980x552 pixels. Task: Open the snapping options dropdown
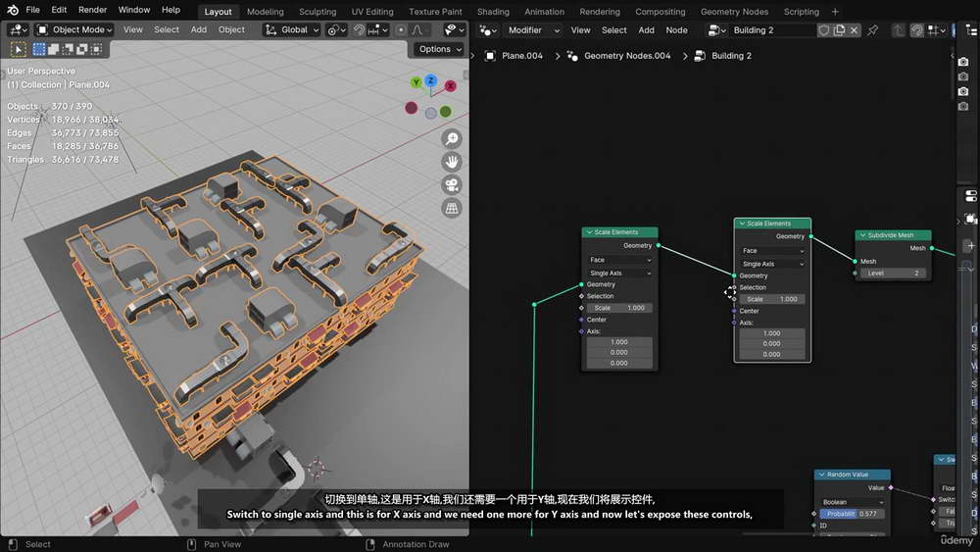pyautogui.click(x=377, y=29)
